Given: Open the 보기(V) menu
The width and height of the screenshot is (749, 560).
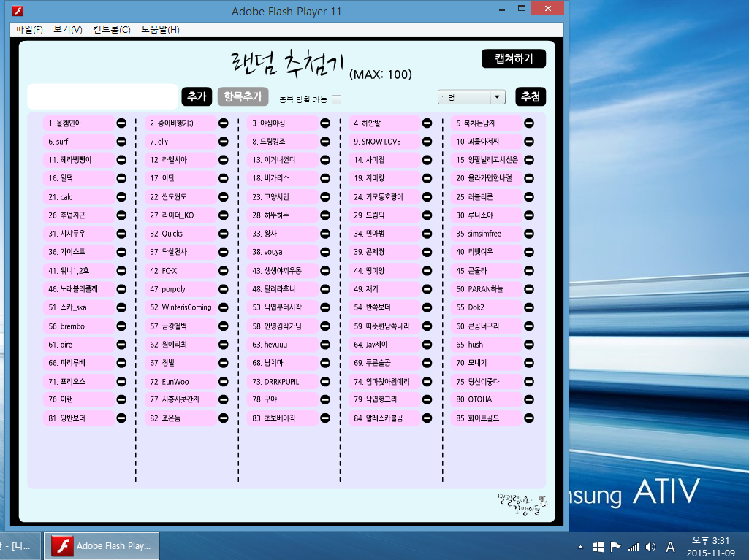Looking at the screenshot, I should (x=68, y=30).
